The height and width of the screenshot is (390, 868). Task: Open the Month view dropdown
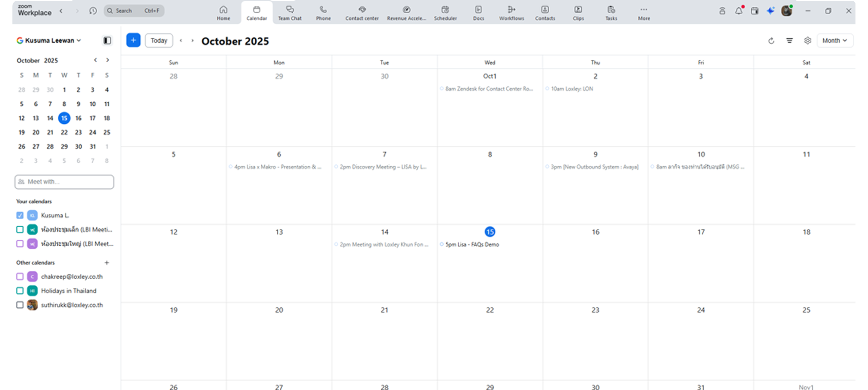834,41
